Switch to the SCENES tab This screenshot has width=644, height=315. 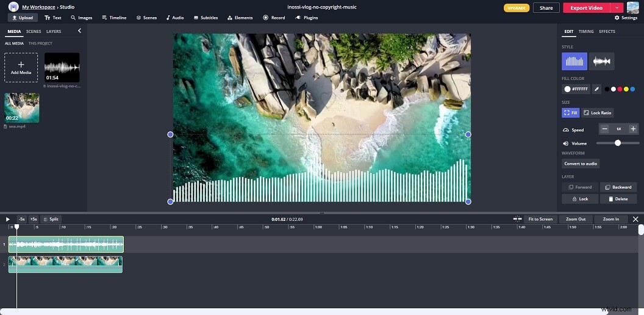pos(34,31)
